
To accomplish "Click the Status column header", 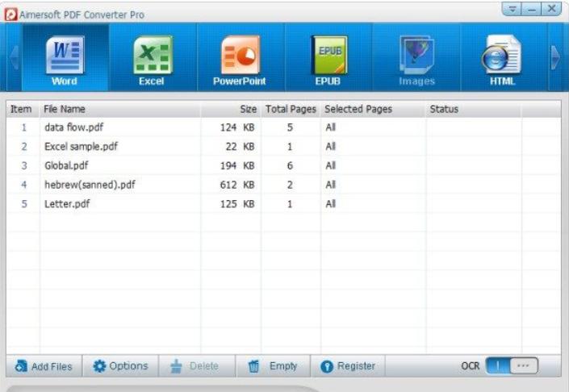I will (474, 109).
